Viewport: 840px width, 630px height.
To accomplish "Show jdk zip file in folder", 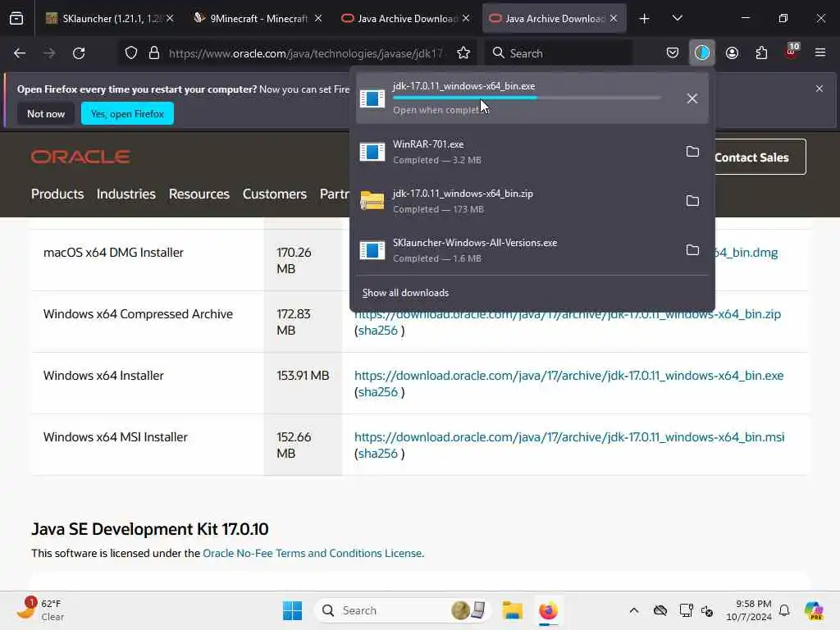I will click(x=692, y=201).
